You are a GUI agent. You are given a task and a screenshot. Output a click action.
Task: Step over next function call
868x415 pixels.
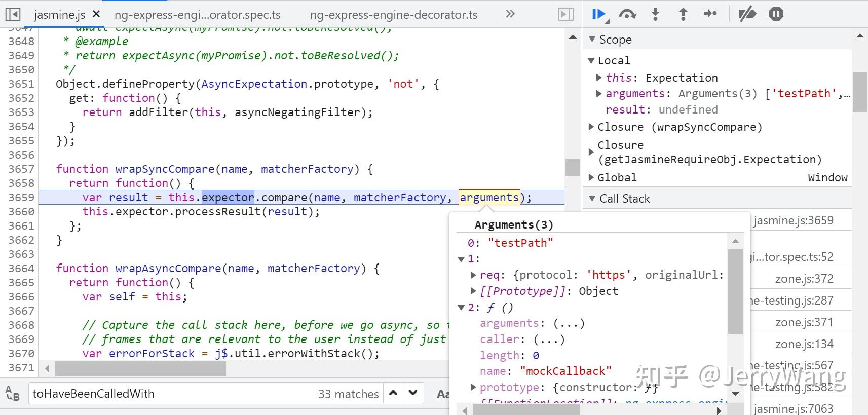627,14
